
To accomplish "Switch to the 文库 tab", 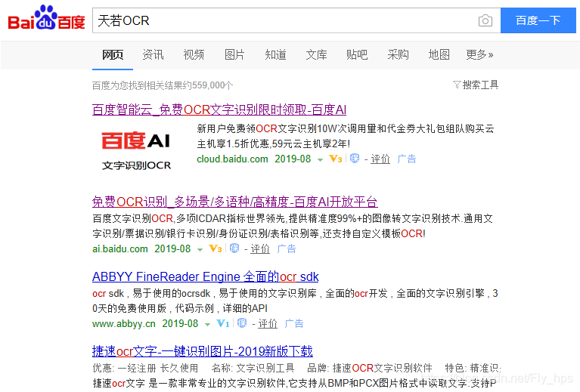I will (x=316, y=54).
